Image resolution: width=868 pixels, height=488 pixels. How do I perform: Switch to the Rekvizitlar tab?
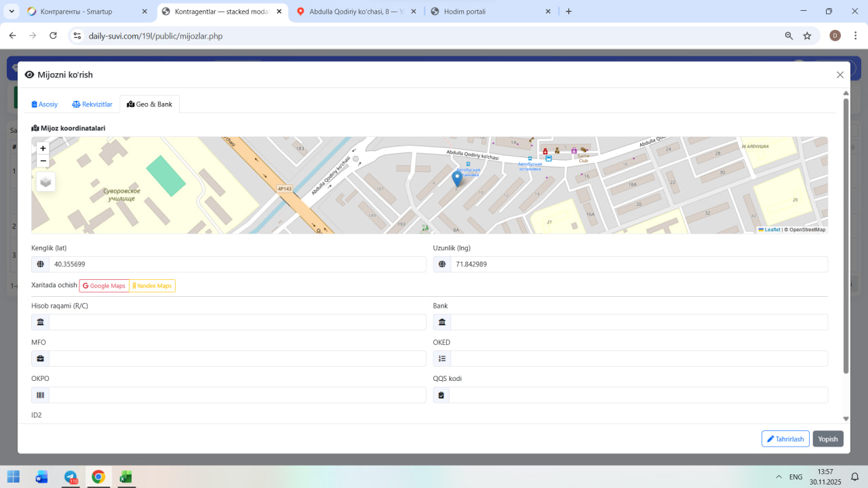(x=92, y=104)
